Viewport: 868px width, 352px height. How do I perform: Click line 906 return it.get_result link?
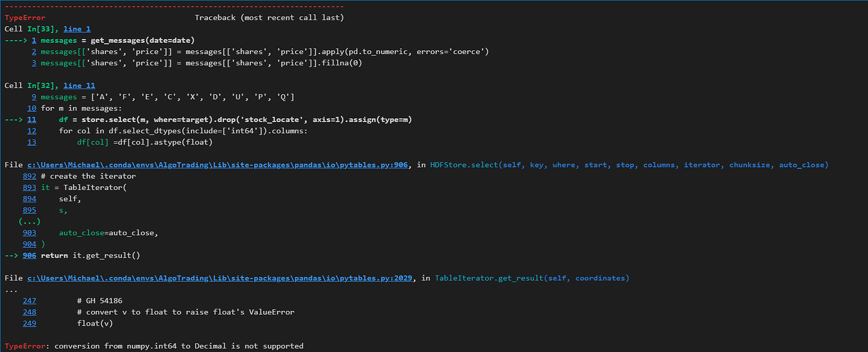click(30, 255)
